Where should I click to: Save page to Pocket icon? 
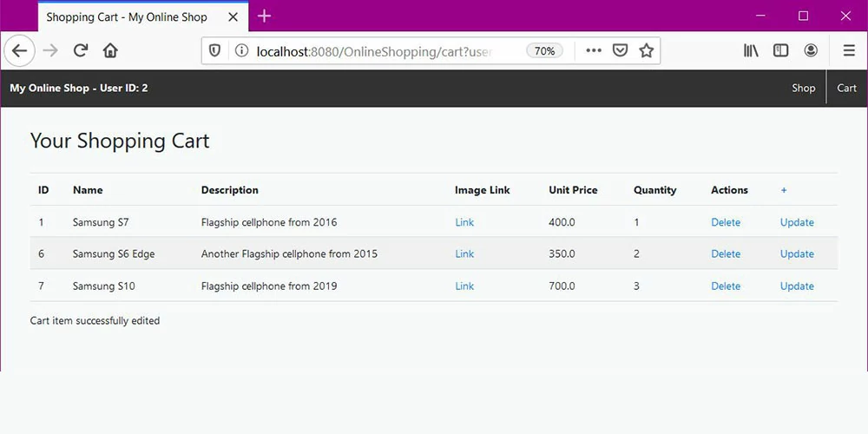(620, 51)
